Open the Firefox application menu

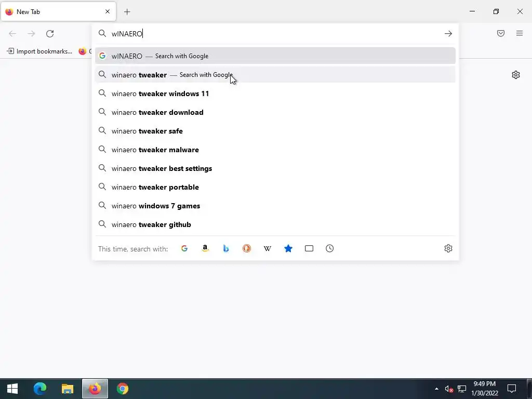point(520,33)
